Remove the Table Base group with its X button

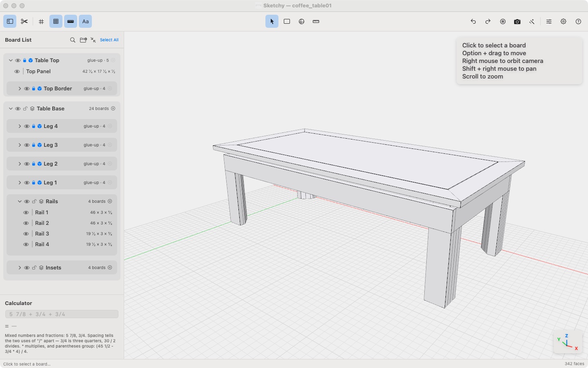tap(113, 108)
